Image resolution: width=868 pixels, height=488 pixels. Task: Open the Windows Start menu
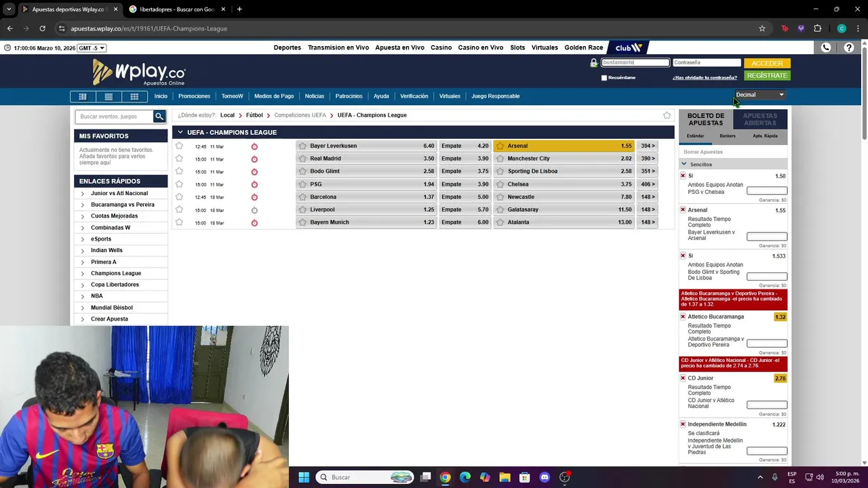point(304,477)
